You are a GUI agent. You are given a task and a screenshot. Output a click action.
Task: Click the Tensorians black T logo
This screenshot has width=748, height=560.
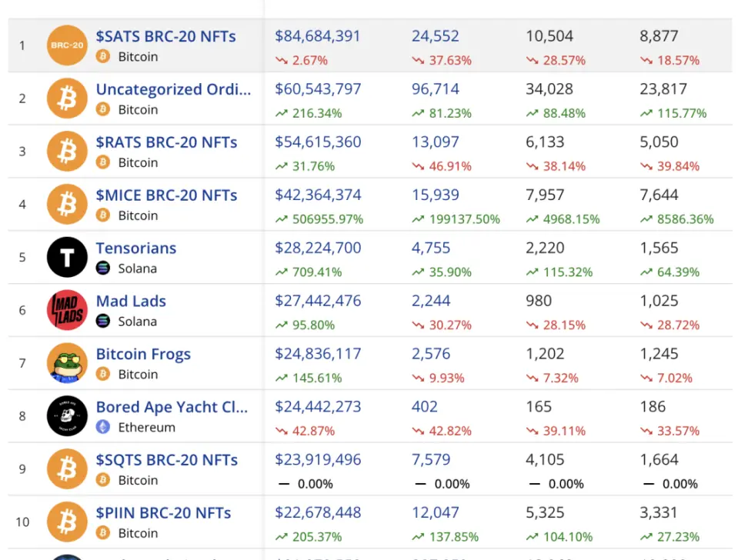coord(67,257)
